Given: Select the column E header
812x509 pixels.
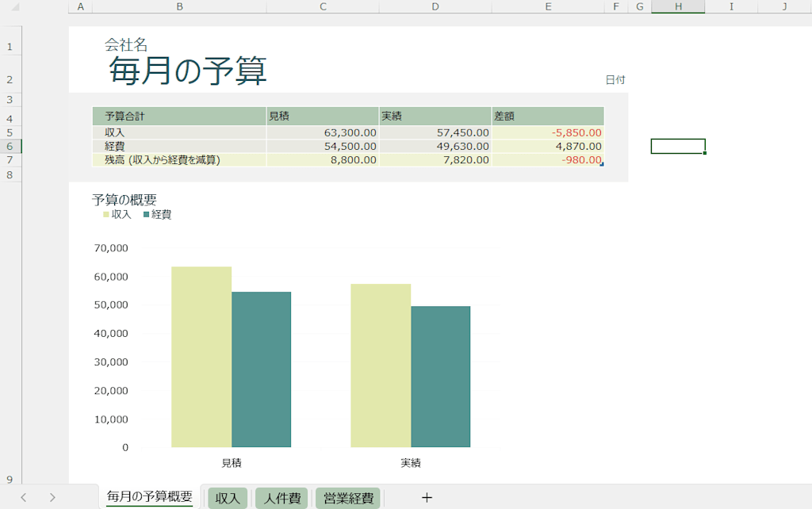Looking at the screenshot, I should (548, 6).
